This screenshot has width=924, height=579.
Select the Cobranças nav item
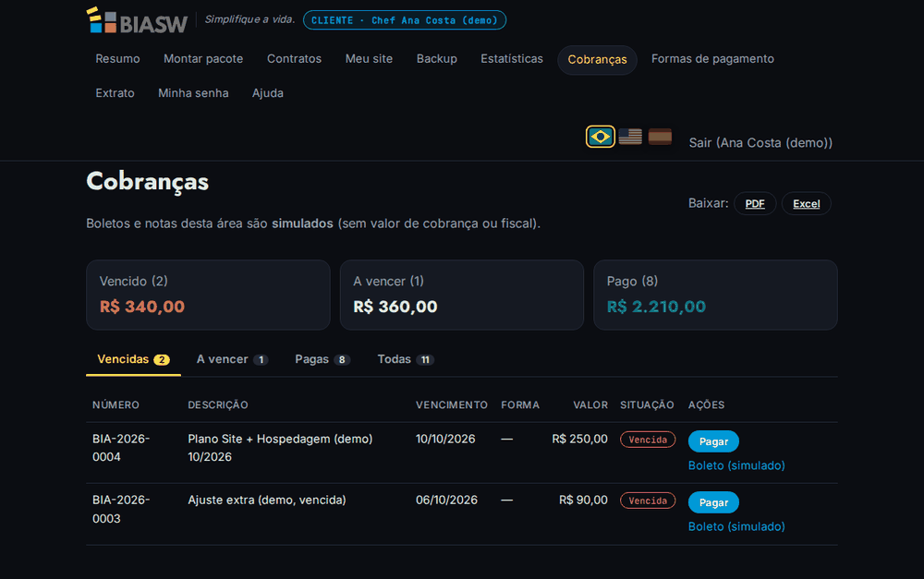pyautogui.click(x=597, y=60)
